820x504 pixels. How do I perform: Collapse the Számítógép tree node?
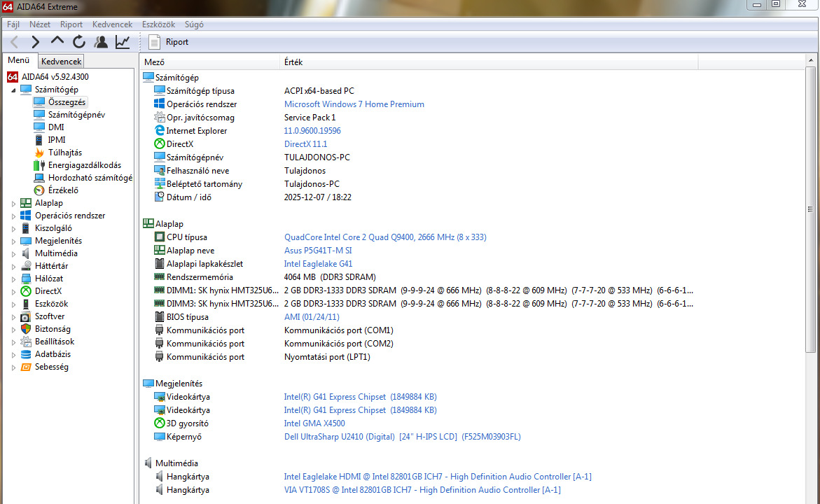click(13, 90)
